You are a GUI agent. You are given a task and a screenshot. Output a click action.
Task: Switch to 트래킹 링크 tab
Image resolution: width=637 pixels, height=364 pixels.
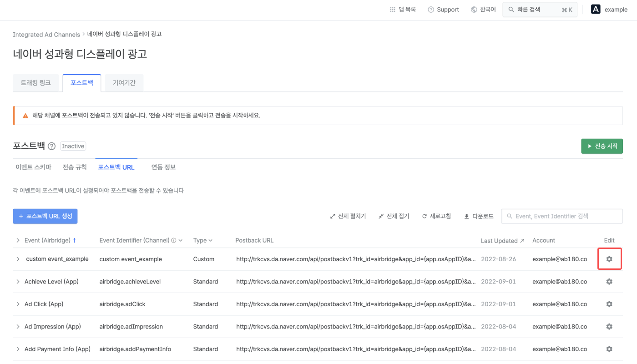click(35, 83)
